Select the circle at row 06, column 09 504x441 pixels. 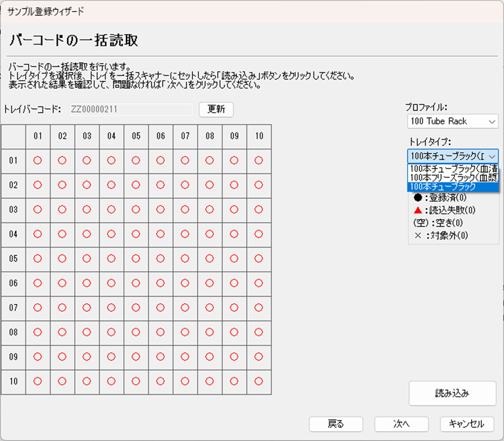point(234,283)
